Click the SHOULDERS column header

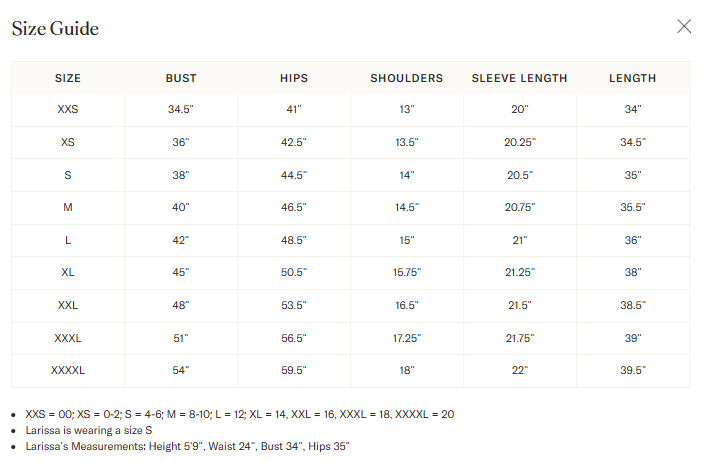406,78
